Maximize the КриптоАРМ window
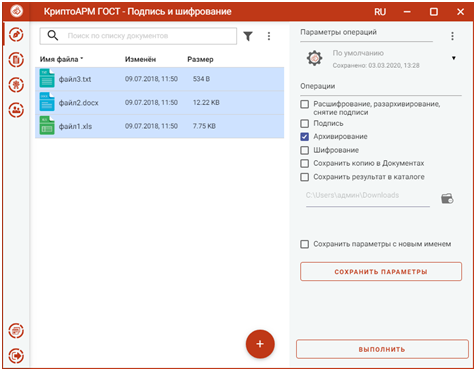 [x=433, y=12]
